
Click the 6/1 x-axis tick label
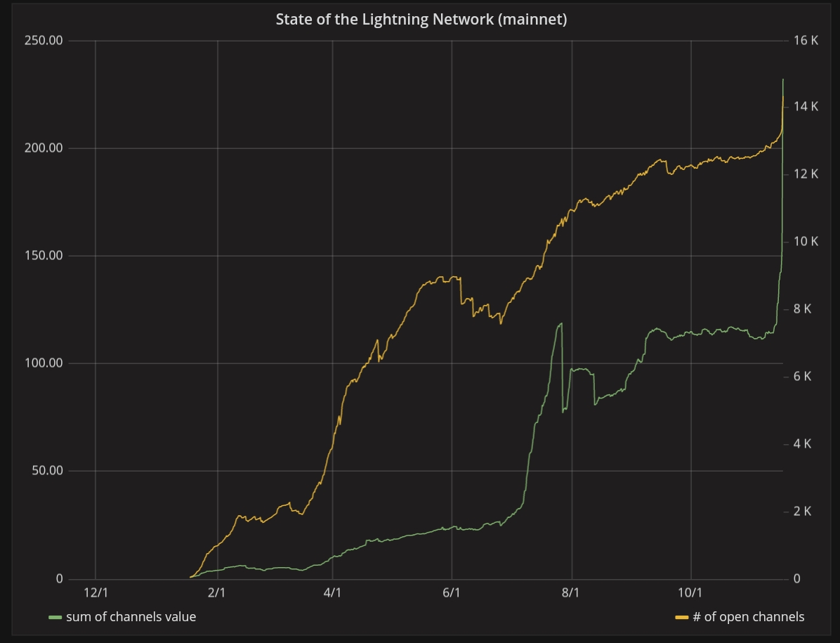452,593
